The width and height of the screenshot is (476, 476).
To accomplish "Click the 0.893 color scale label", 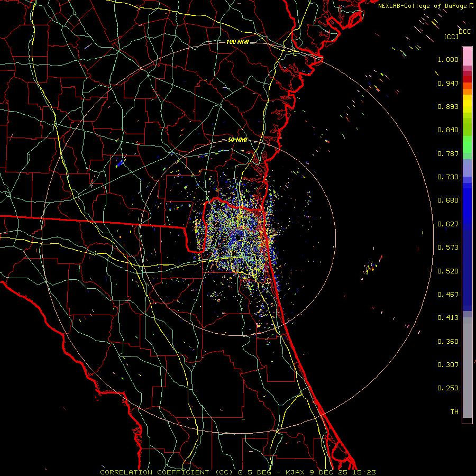I will point(448,106).
